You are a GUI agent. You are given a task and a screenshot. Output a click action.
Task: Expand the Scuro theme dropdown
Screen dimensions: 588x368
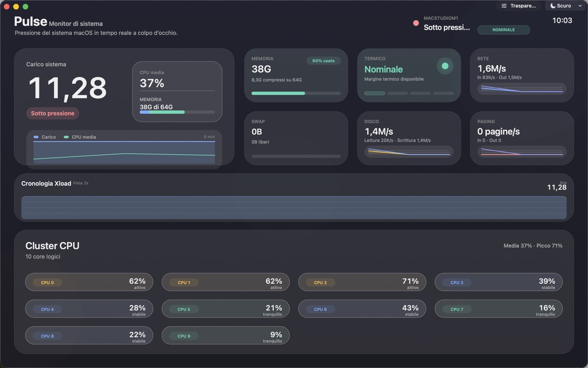566,6
